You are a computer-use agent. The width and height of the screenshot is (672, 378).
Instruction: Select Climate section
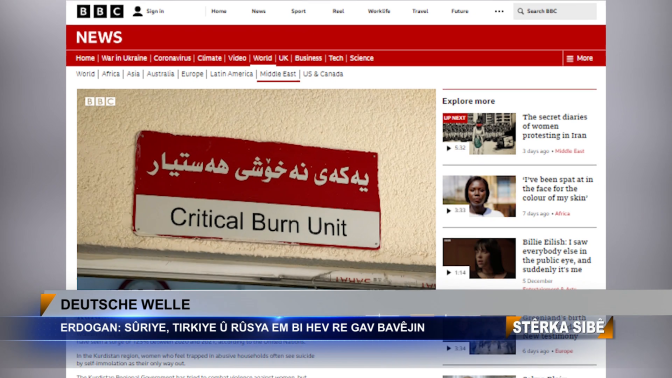(x=209, y=58)
